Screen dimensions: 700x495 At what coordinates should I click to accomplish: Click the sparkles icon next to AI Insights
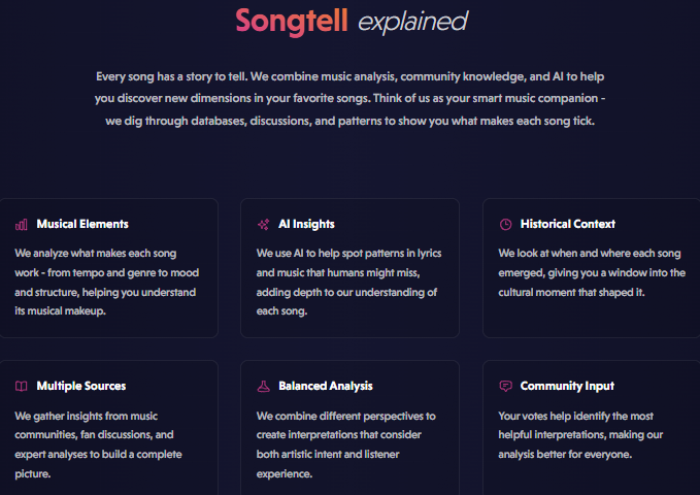(263, 225)
